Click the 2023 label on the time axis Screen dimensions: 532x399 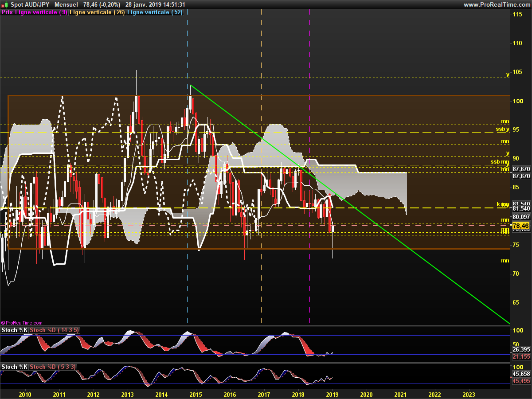(469, 394)
